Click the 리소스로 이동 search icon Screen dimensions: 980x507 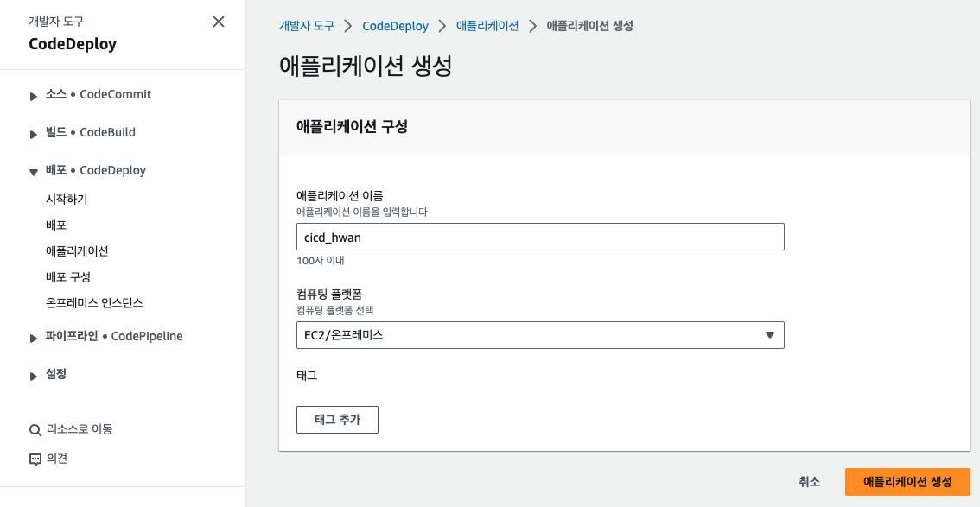(x=35, y=429)
